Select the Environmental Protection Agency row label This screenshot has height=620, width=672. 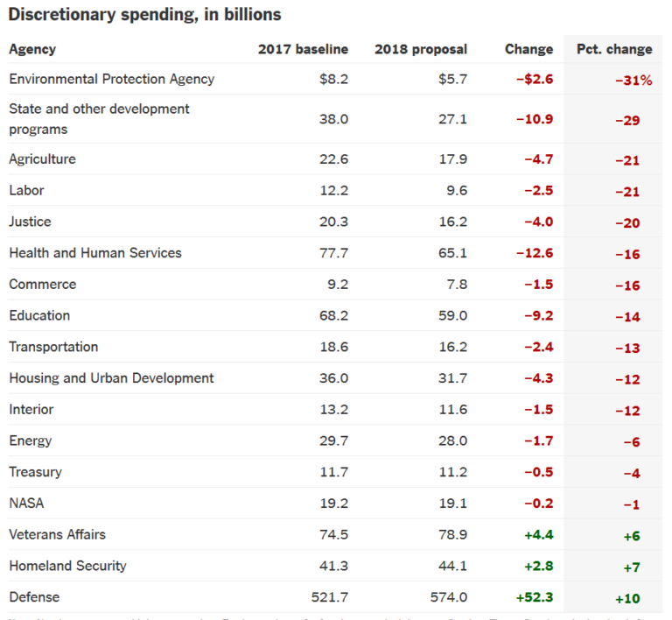pos(112,80)
